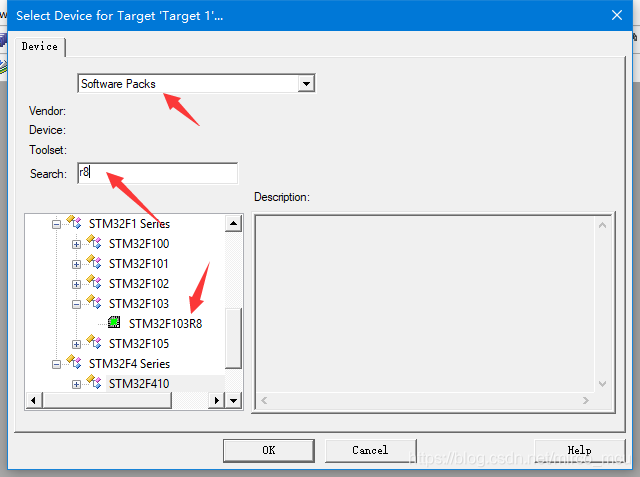Image resolution: width=640 pixels, height=477 pixels.
Task: Select the STM32F102 entry
Action: (139, 284)
